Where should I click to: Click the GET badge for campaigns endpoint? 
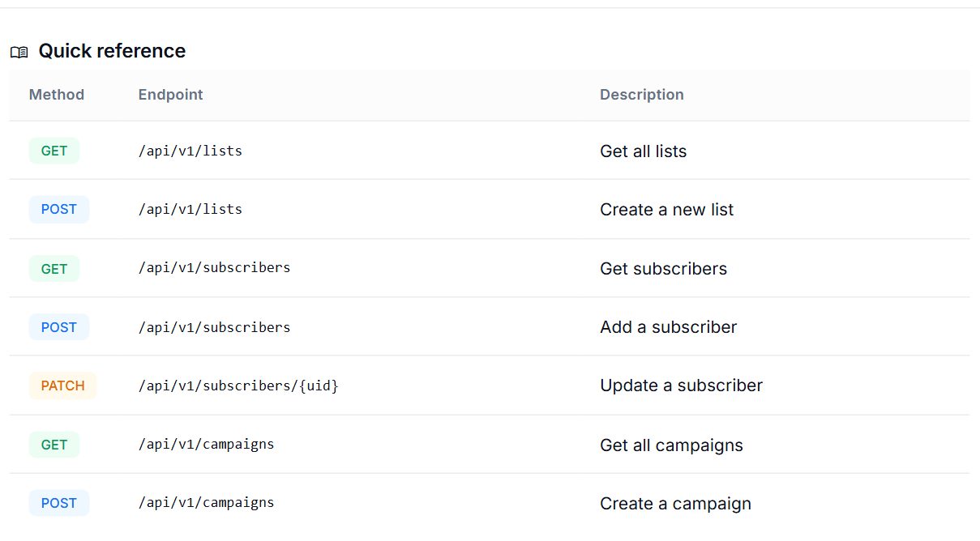click(54, 445)
